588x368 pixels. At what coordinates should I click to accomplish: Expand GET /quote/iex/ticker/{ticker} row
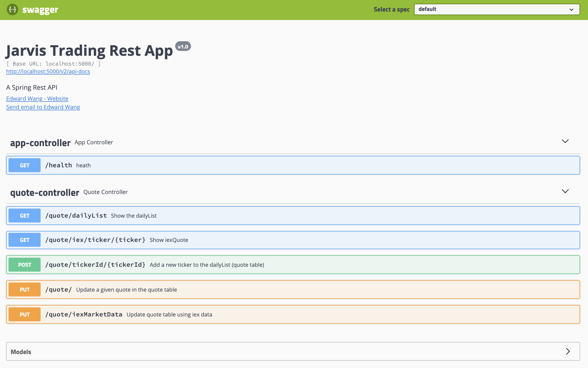[x=293, y=240]
